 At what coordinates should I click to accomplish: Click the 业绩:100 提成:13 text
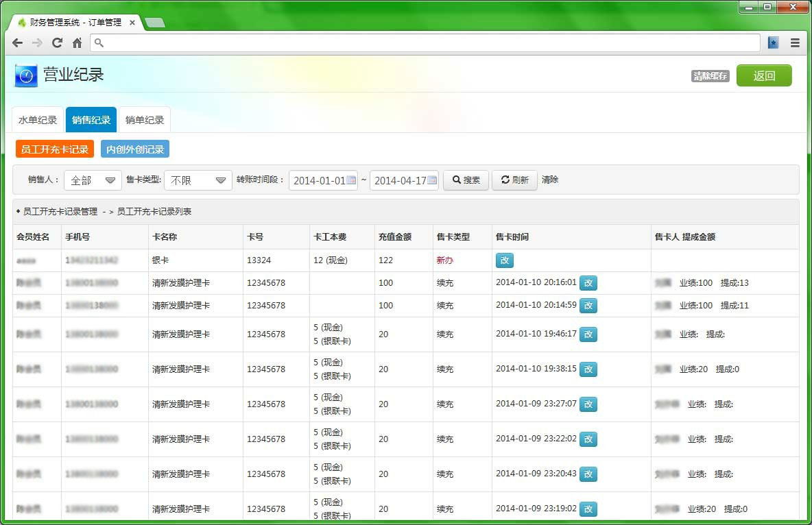coord(714,282)
